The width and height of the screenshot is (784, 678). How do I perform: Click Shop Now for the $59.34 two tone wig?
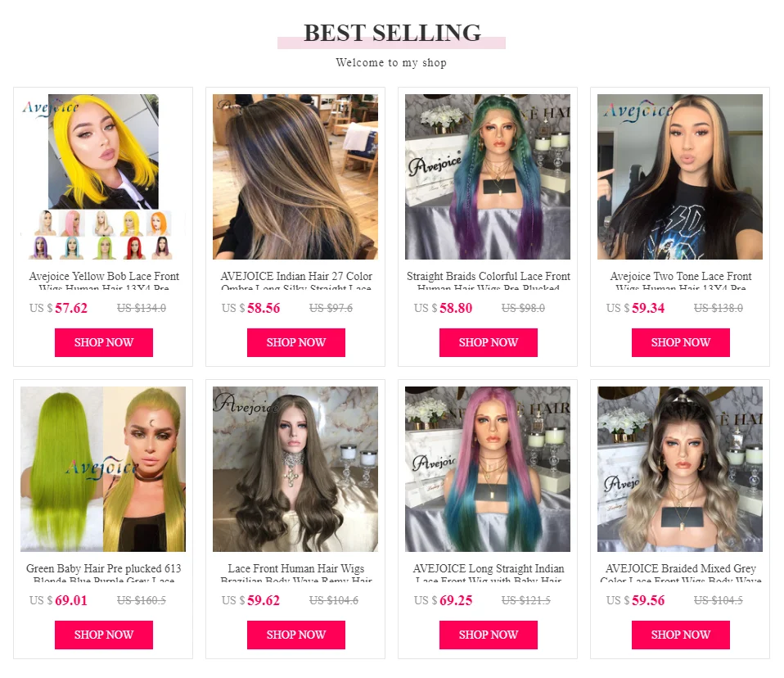click(681, 342)
